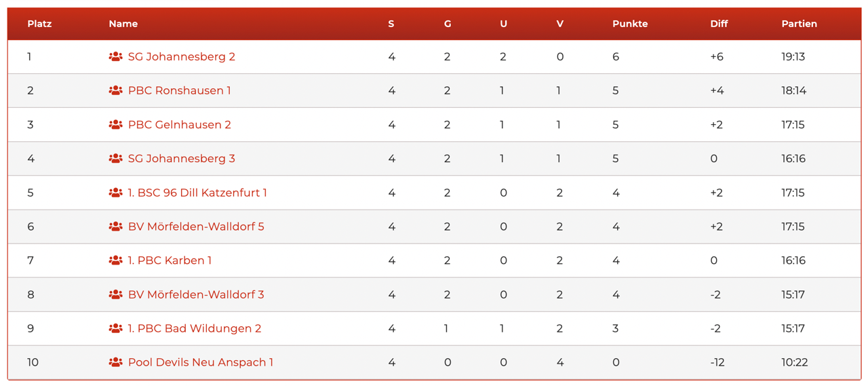Click team icon beside BSC 96 Dill Katzenfurt

[x=115, y=193]
